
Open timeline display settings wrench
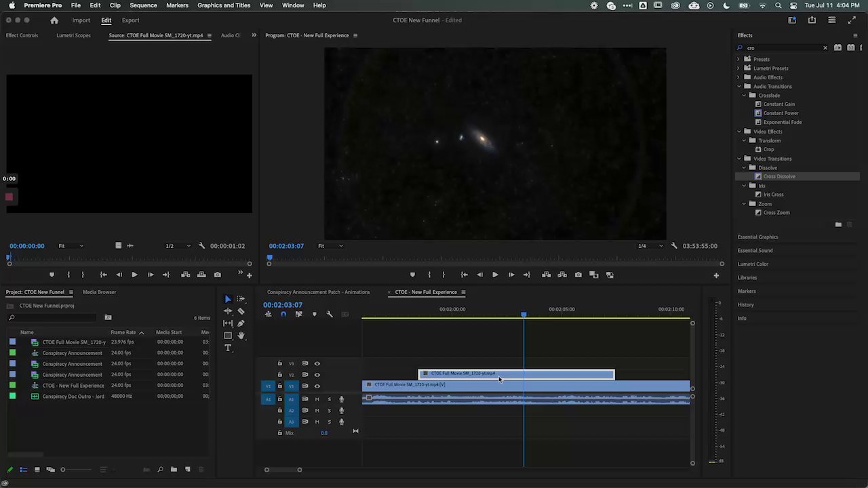click(x=330, y=314)
